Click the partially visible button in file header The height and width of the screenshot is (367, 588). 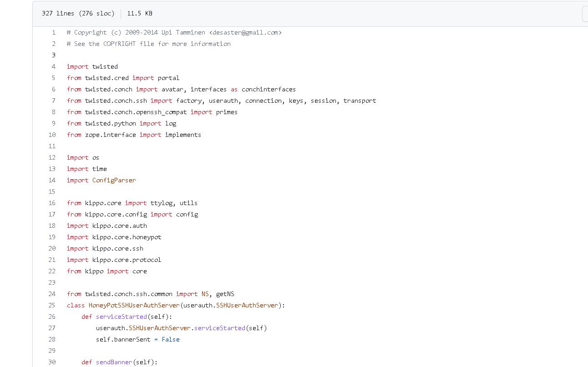(585, 14)
